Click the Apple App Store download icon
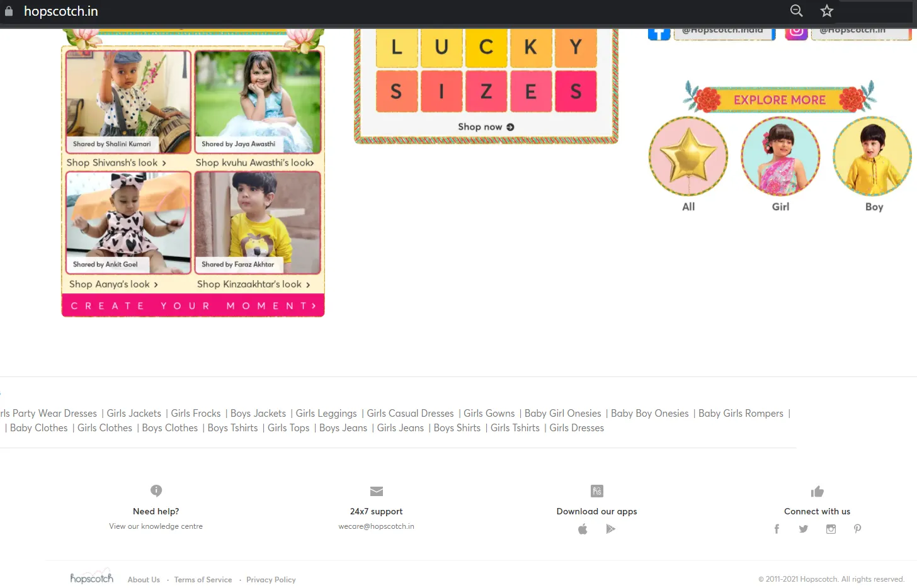This screenshot has width=917, height=588. [x=583, y=529]
